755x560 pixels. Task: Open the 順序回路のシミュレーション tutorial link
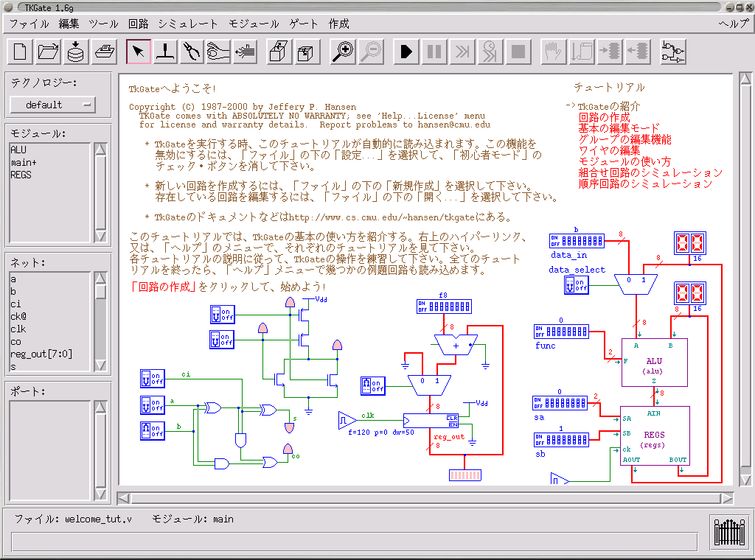pyautogui.click(x=645, y=183)
